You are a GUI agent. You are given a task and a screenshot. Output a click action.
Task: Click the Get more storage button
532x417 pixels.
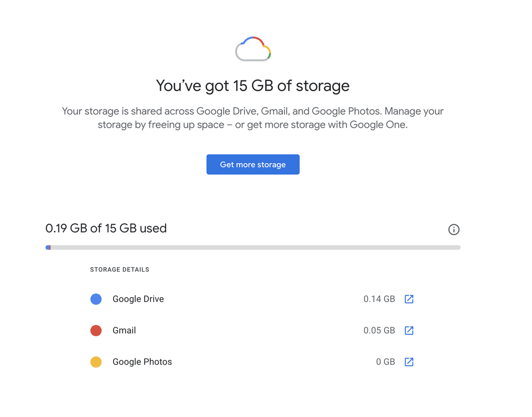(x=253, y=165)
